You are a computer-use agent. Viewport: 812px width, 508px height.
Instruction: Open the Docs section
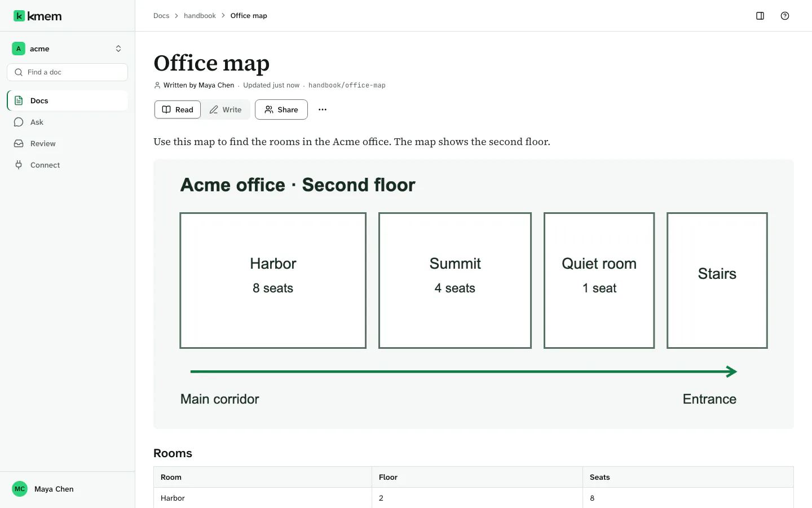68,100
